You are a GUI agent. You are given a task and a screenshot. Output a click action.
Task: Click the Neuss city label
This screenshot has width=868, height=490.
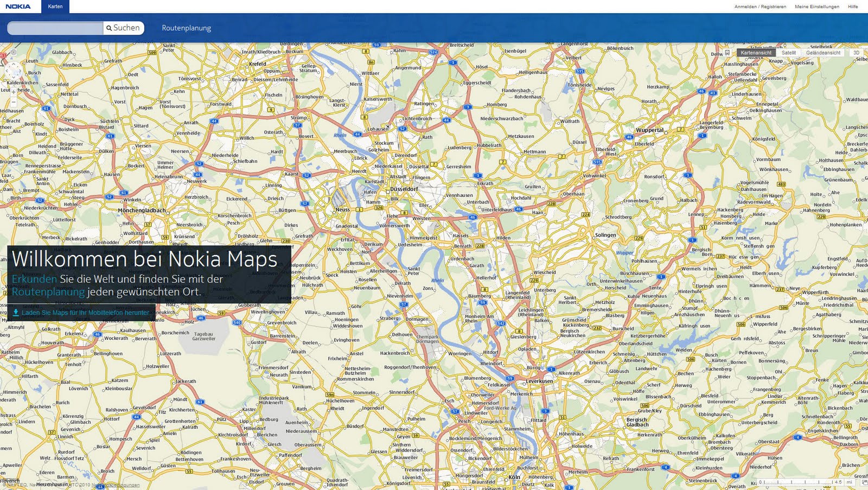342,209
